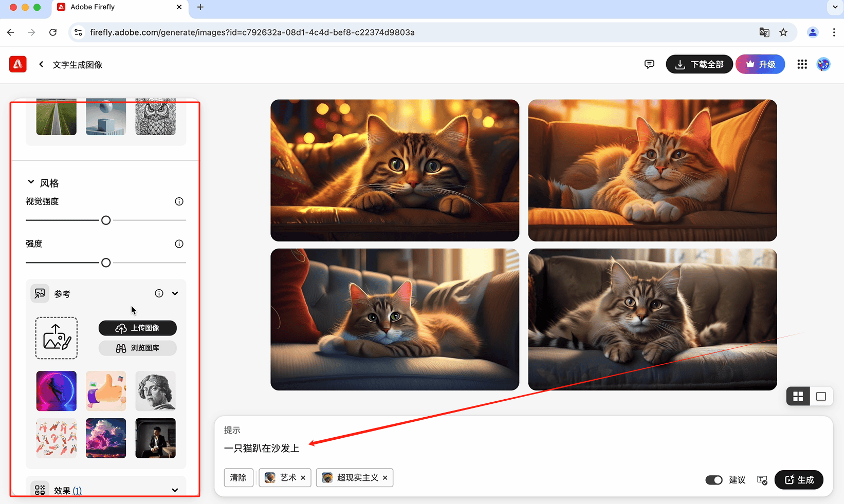Click the feedback speech bubble icon
Screen dimensions: 844x504
click(x=649, y=64)
